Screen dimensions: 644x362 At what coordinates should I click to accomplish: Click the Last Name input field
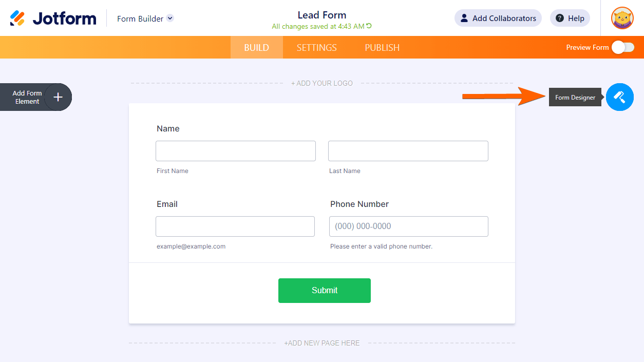pos(408,151)
